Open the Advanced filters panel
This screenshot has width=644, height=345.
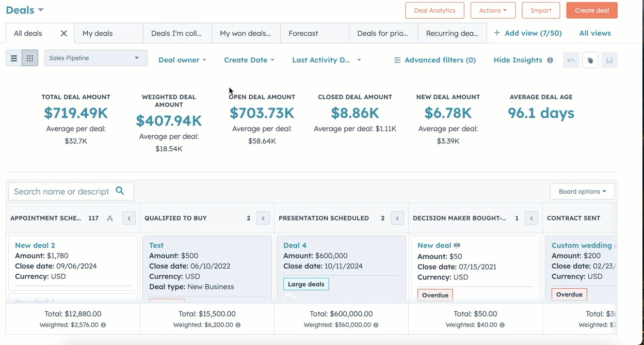434,60
